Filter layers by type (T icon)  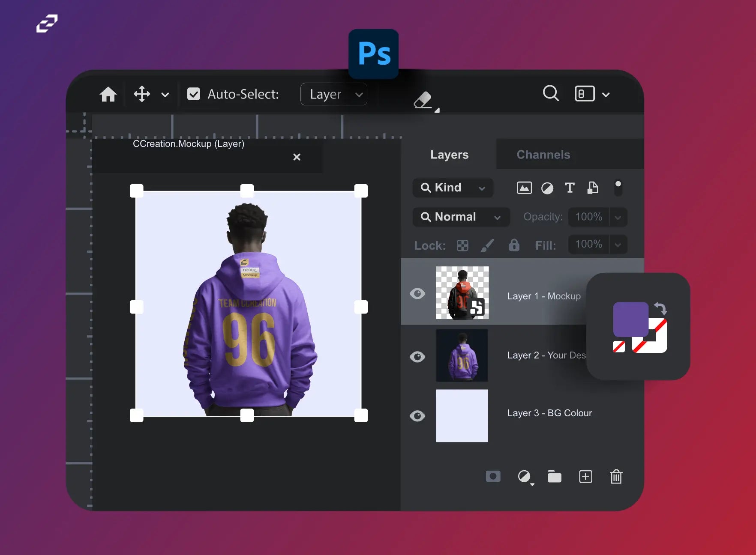click(x=570, y=188)
